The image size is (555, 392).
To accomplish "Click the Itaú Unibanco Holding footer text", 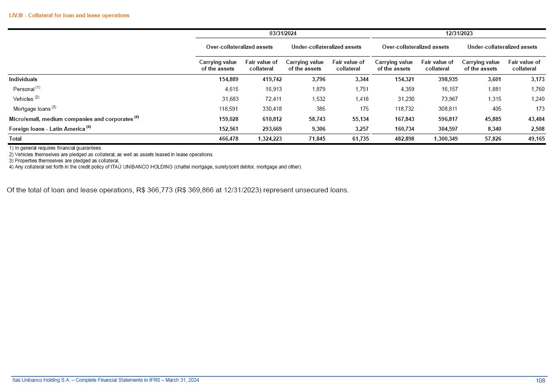I will click(105, 380).
